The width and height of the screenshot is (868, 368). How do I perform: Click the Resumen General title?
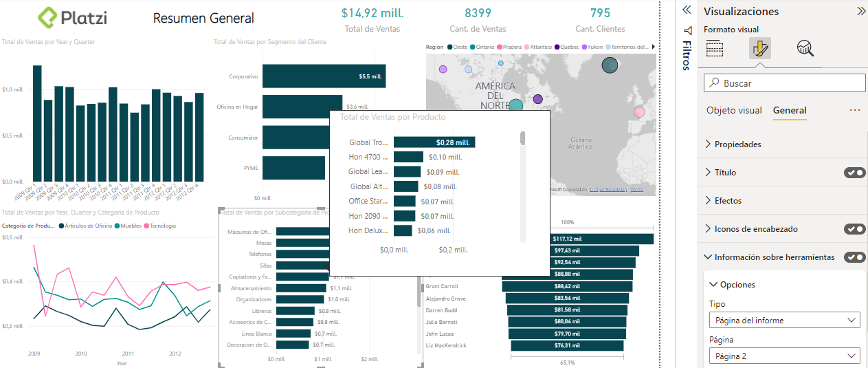pyautogui.click(x=203, y=19)
